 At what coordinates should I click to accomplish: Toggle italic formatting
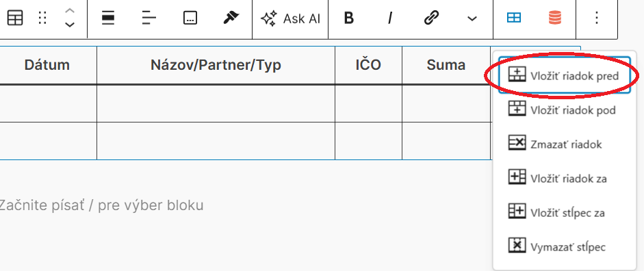coord(390,18)
